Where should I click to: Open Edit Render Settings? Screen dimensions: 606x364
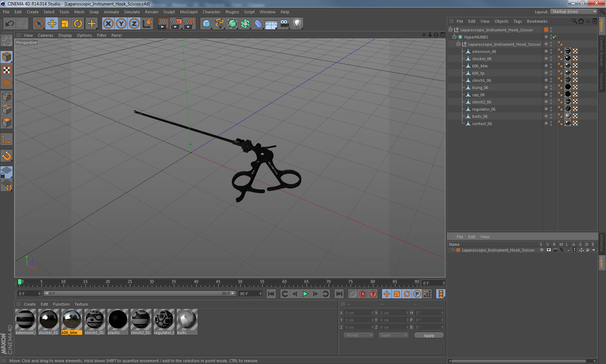tap(190, 24)
